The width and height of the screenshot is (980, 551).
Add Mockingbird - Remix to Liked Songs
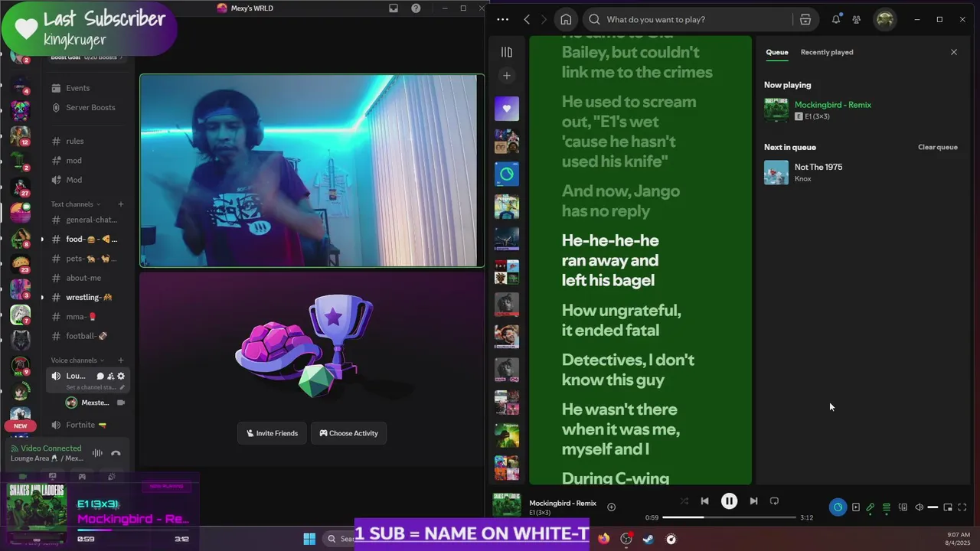(611, 507)
